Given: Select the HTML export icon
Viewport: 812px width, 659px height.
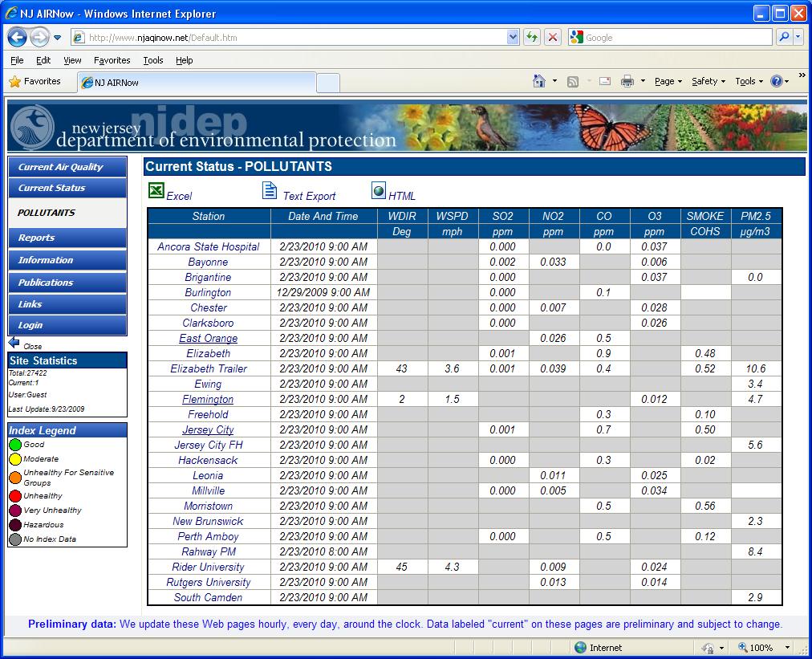Looking at the screenshot, I should 377,191.
